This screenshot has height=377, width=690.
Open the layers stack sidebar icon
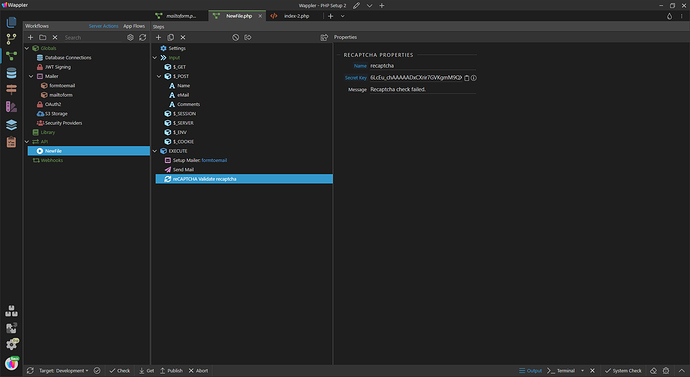[11, 124]
